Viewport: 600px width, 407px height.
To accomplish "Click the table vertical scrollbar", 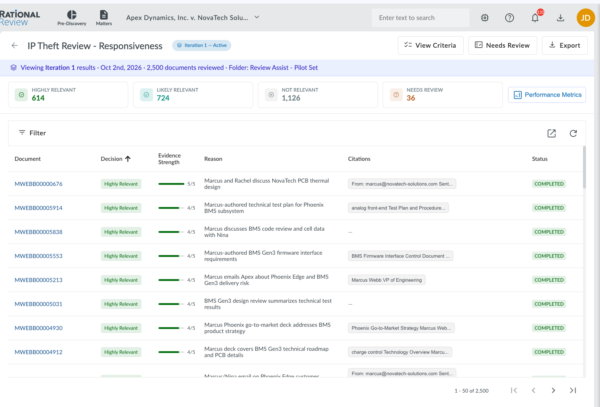I will [x=584, y=167].
